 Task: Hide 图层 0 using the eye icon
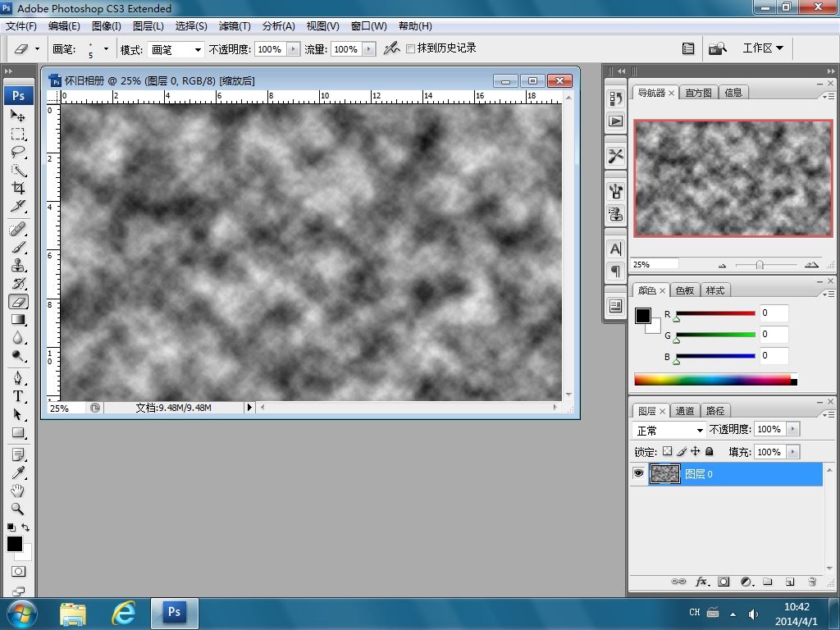click(x=638, y=473)
